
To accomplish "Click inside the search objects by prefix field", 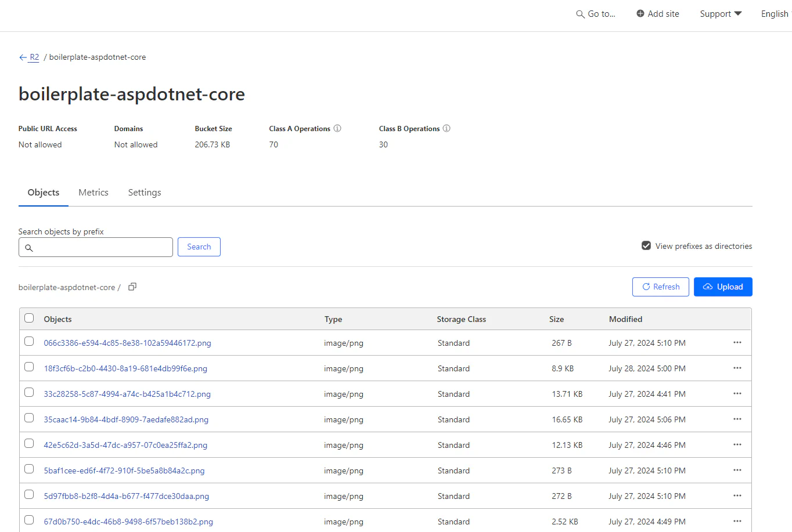I will (96, 247).
